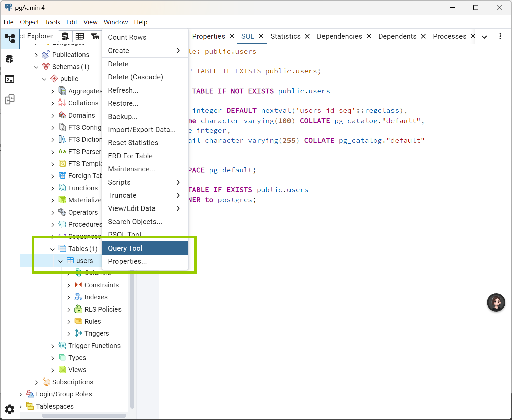512x420 pixels.
Task: Expand the Domains tree node
Action: 52,116
